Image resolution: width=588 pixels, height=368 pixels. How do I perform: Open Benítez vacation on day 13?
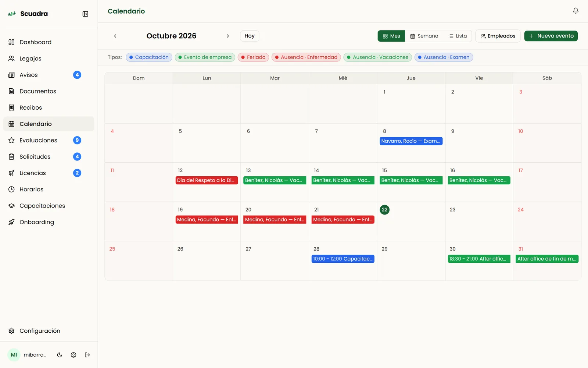tap(275, 180)
